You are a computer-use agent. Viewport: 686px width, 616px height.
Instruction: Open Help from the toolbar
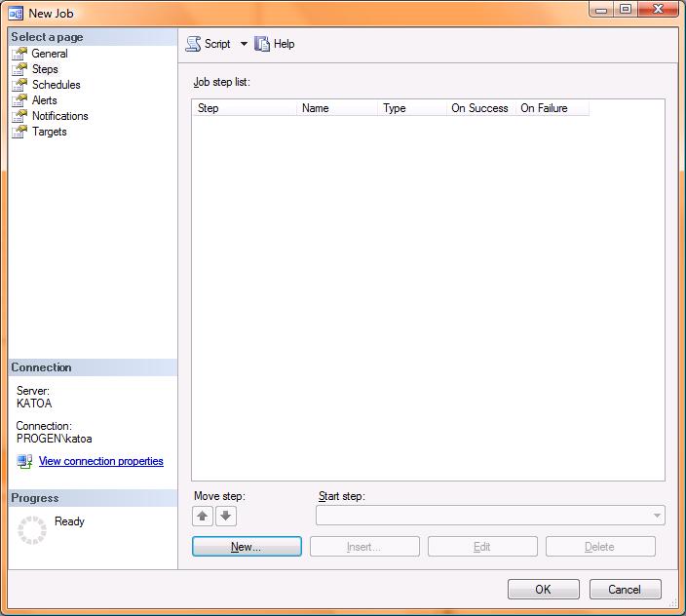click(x=275, y=44)
